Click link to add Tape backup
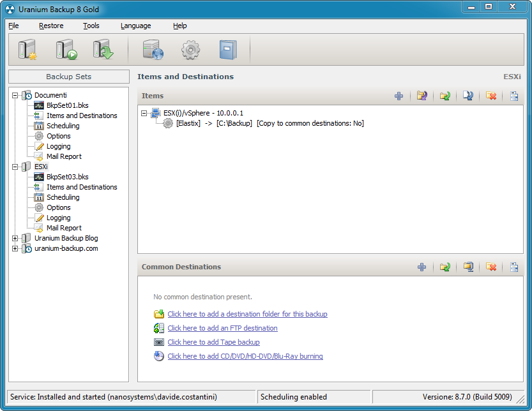 click(214, 342)
